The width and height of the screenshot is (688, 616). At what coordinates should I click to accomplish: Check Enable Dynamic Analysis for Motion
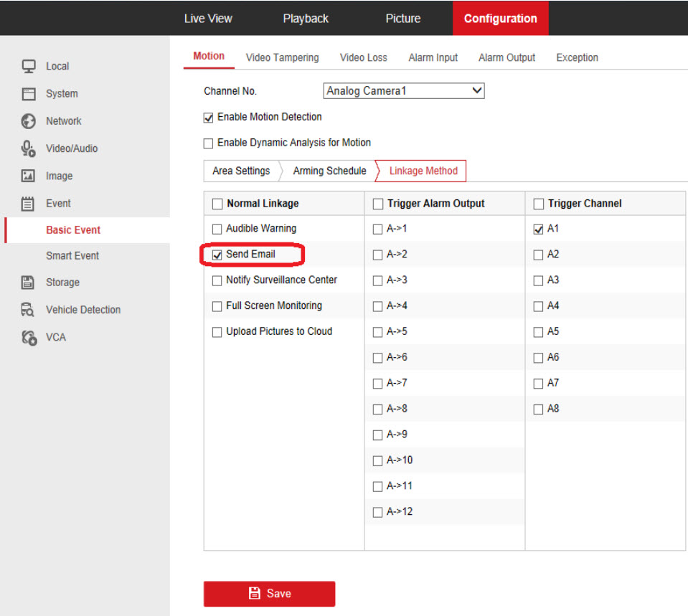(209, 143)
